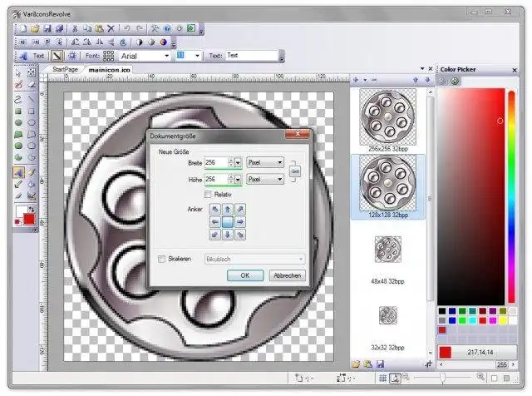Select the eraser tool in toolbox

coord(31,85)
